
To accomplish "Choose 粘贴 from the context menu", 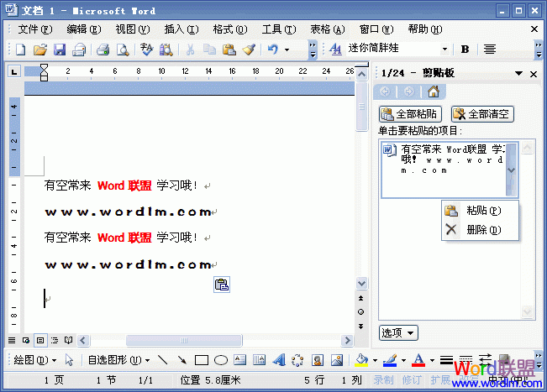I will pos(482,211).
